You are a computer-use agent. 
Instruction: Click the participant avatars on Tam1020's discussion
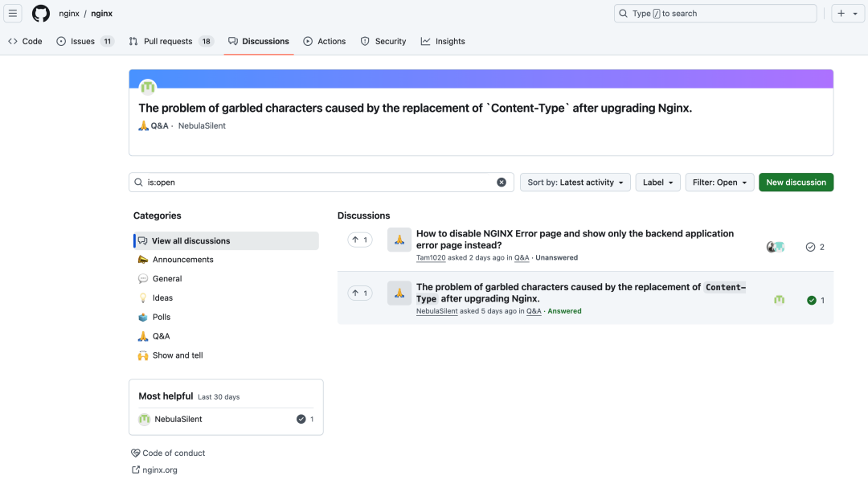pyautogui.click(x=776, y=247)
